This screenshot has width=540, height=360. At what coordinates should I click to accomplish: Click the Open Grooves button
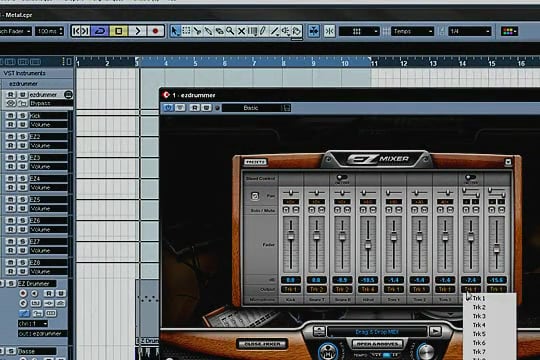[x=377, y=344]
